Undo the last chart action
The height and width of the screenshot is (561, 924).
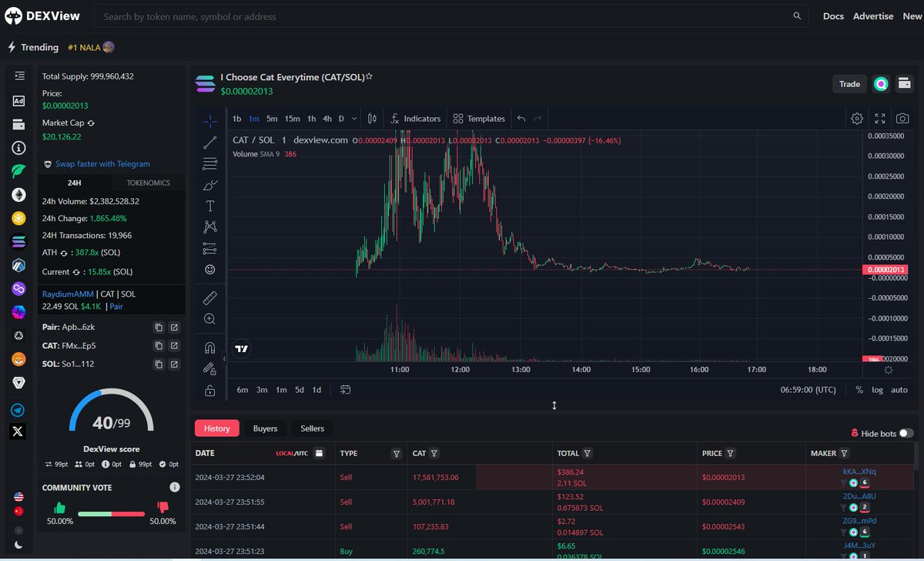tap(521, 119)
